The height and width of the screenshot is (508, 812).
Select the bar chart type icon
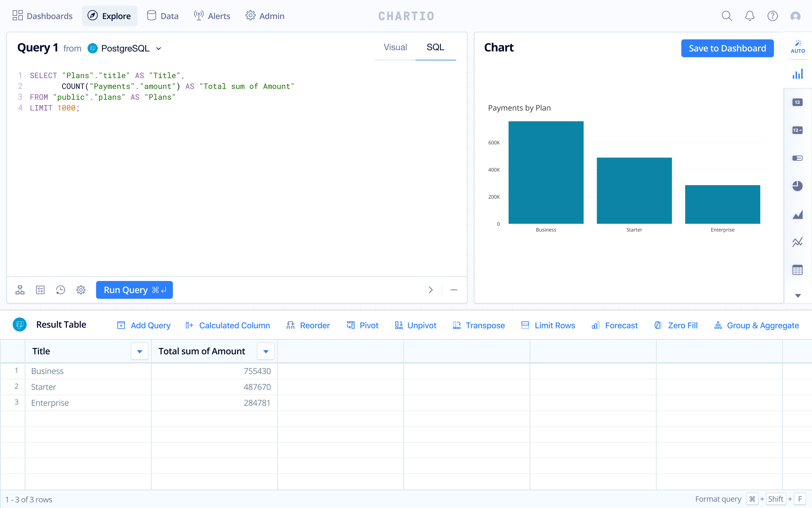click(x=798, y=74)
